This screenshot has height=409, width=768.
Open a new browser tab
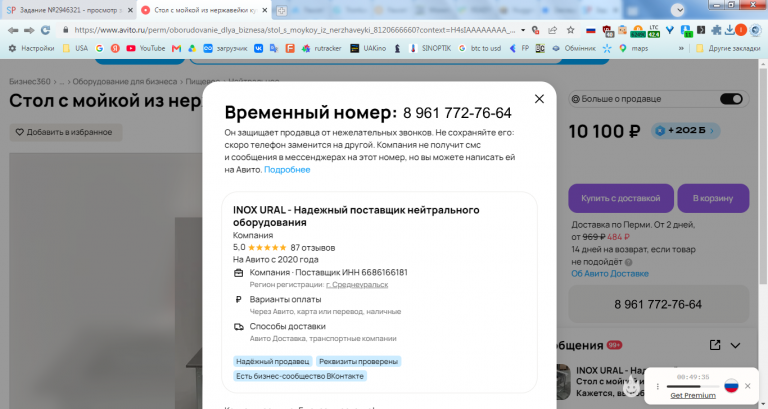[282, 10]
